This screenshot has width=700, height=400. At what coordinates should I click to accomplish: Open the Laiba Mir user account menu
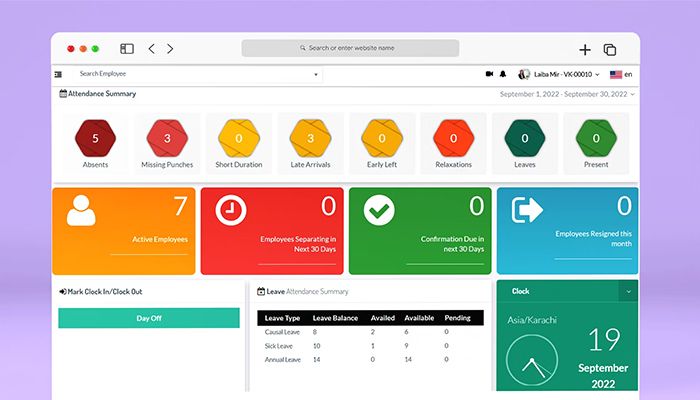tap(558, 74)
